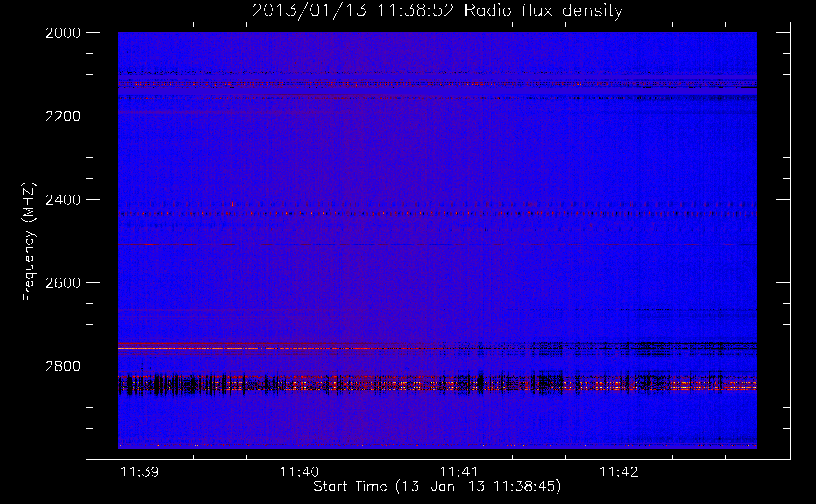Select the 2000 frequency axis label

coord(63,33)
